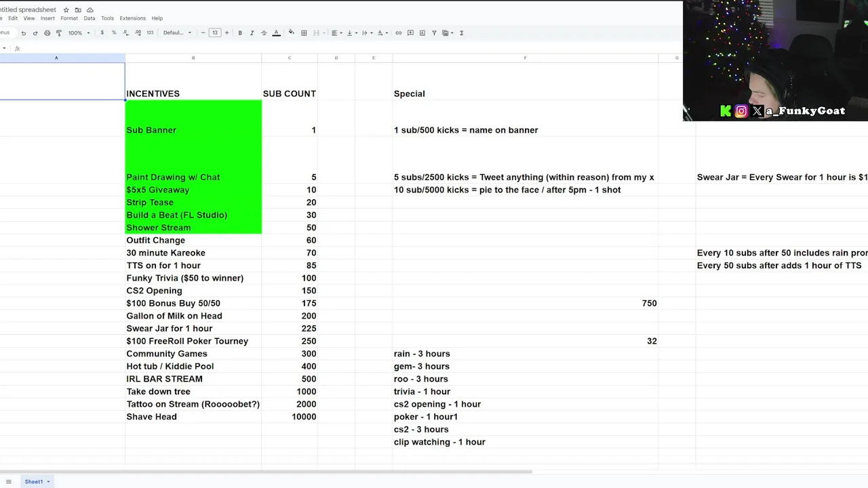Select the 'Sub Banner' cell
The width and height of the screenshot is (868, 488).
coord(193,119)
